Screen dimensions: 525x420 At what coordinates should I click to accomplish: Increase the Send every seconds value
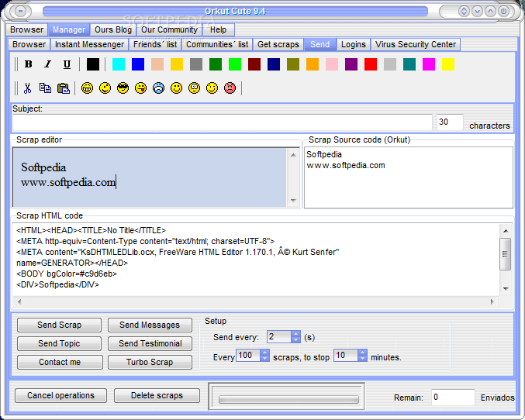coord(295,334)
